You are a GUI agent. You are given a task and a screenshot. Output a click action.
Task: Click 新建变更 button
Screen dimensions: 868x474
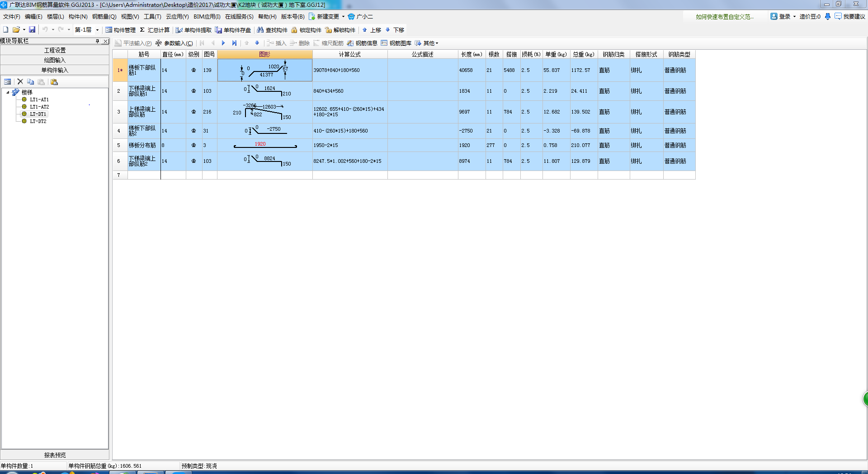(324, 17)
